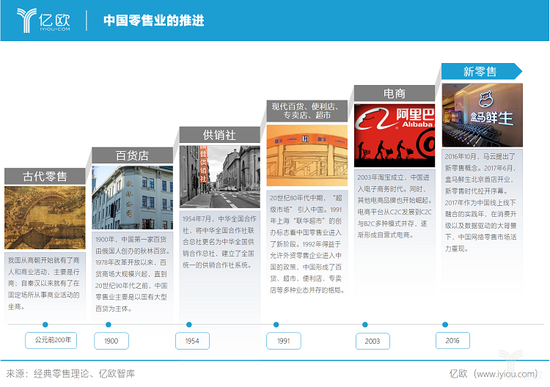Viewport: 550px width, 387px height.
Task: Select the 1991 year label
Action: [x=283, y=341]
